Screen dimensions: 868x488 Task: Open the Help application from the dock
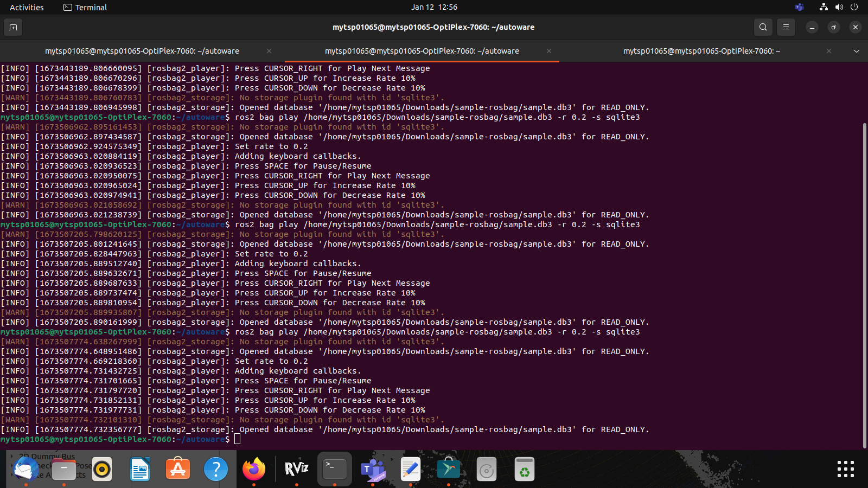pyautogui.click(x=216, y=469)
